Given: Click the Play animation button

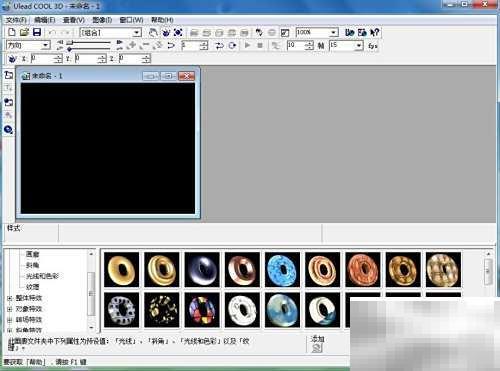Looking at the screenshot, I should (247, 45).
